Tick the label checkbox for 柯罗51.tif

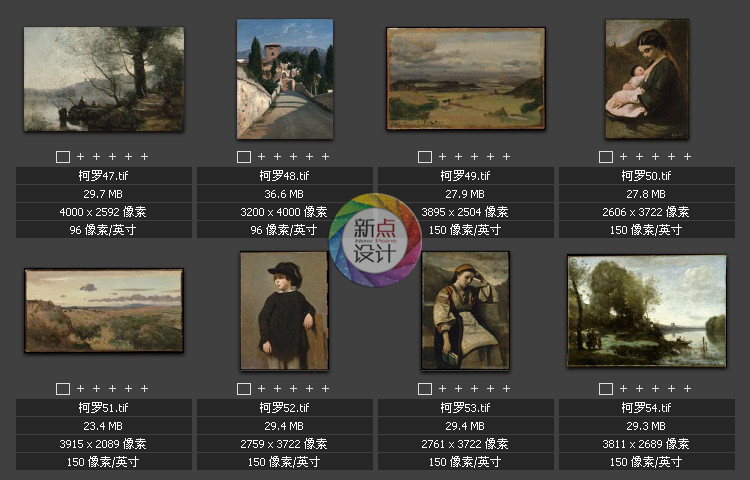[63, 389]
